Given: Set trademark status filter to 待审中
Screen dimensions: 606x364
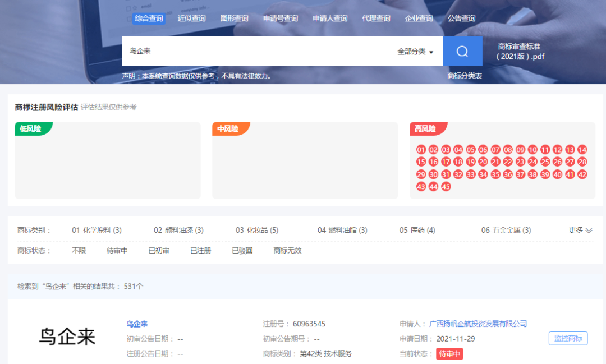Looking at the screenshot, I should pyautogui.click(x=117, y=251).
